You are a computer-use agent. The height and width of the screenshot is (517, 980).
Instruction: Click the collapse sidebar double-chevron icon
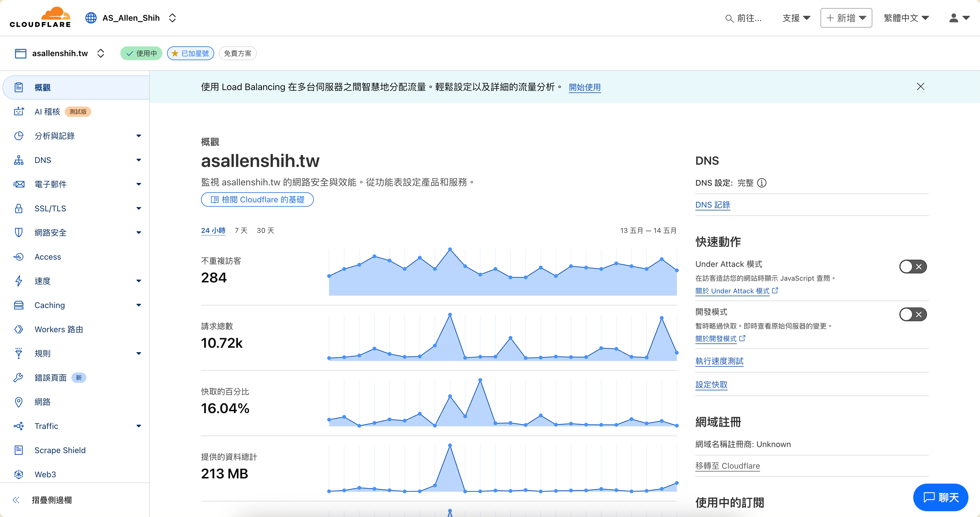click(16, 500)
